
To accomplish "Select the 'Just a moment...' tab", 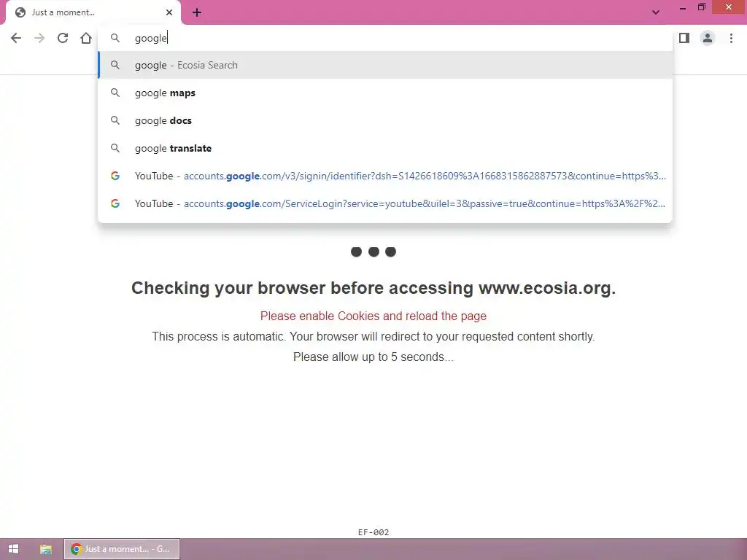I will tap(93, 12).
